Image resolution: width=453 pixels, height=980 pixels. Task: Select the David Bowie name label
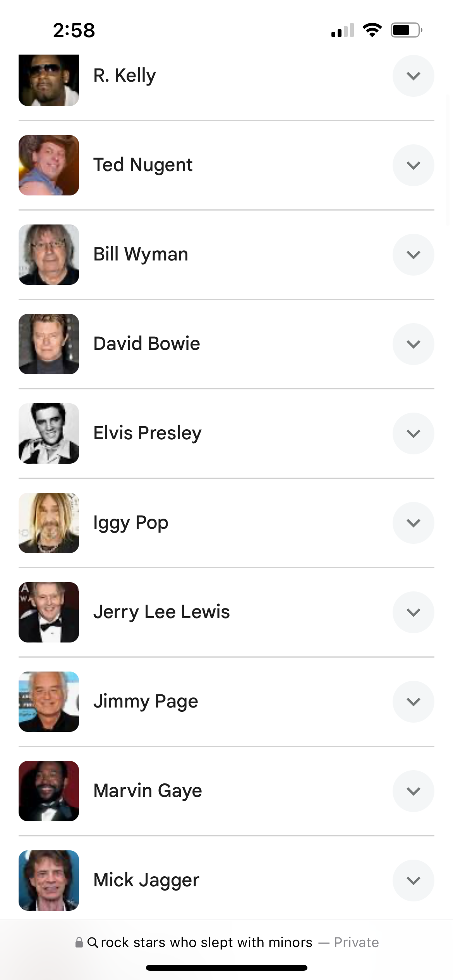tap(147, 344)
